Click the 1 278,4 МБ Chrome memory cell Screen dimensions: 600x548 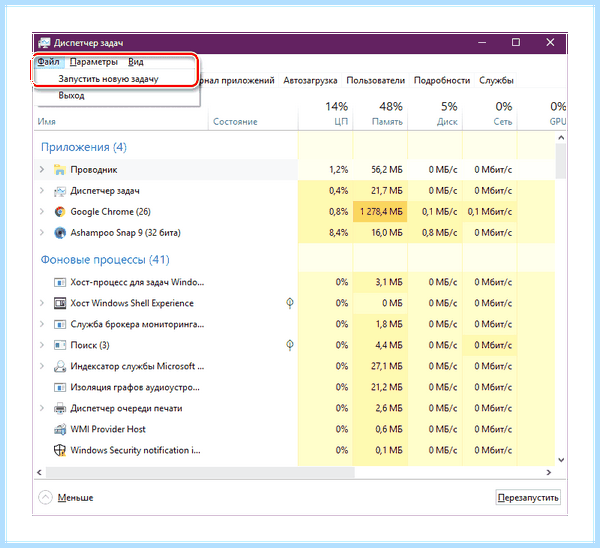point(380,212)
